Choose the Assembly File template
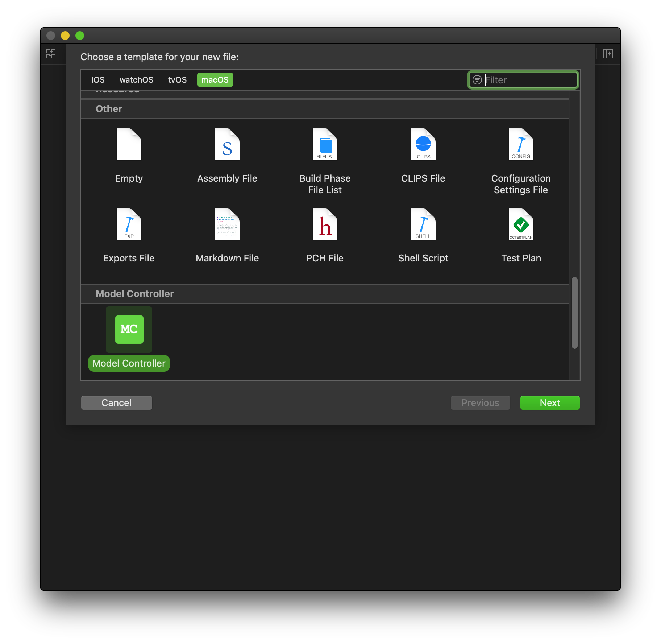661x644 pixels. coord(227,145)
